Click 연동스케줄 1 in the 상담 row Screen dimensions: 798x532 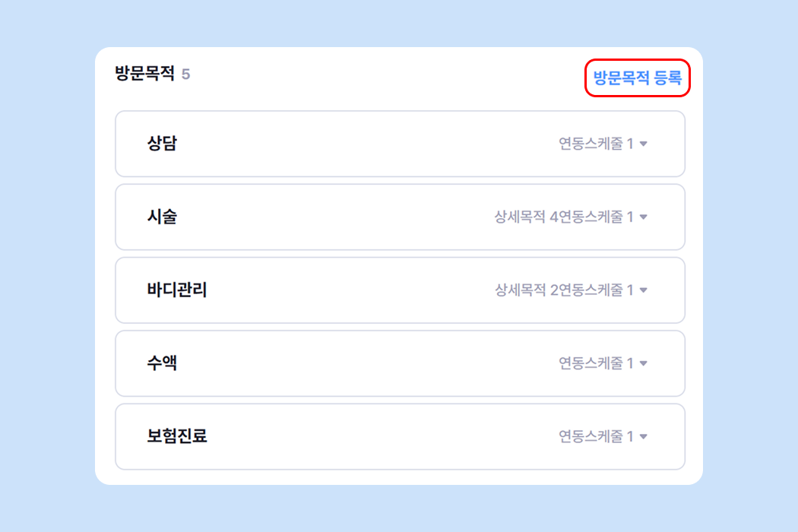pos(596,144)
